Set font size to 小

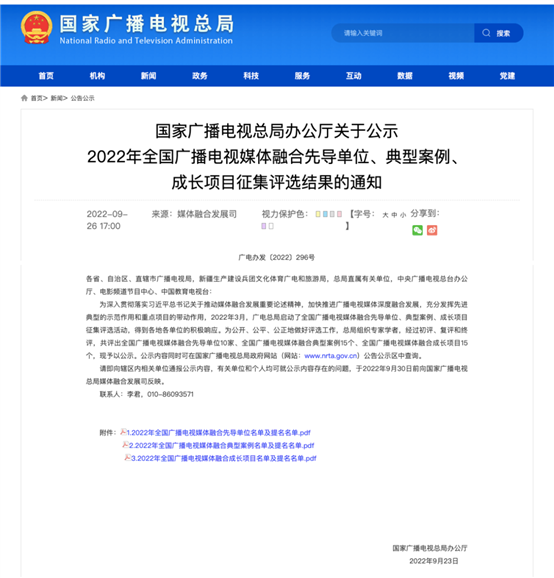pos(403,215)
